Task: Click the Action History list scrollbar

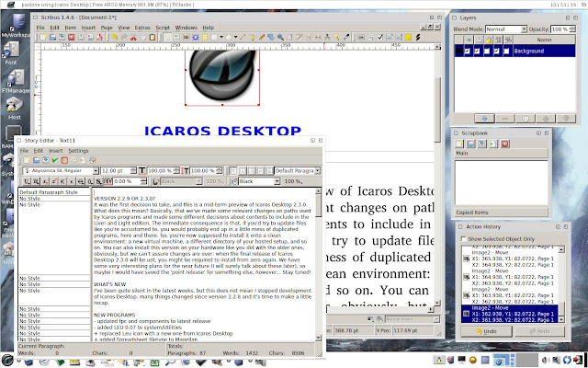Action: point(561,284)
